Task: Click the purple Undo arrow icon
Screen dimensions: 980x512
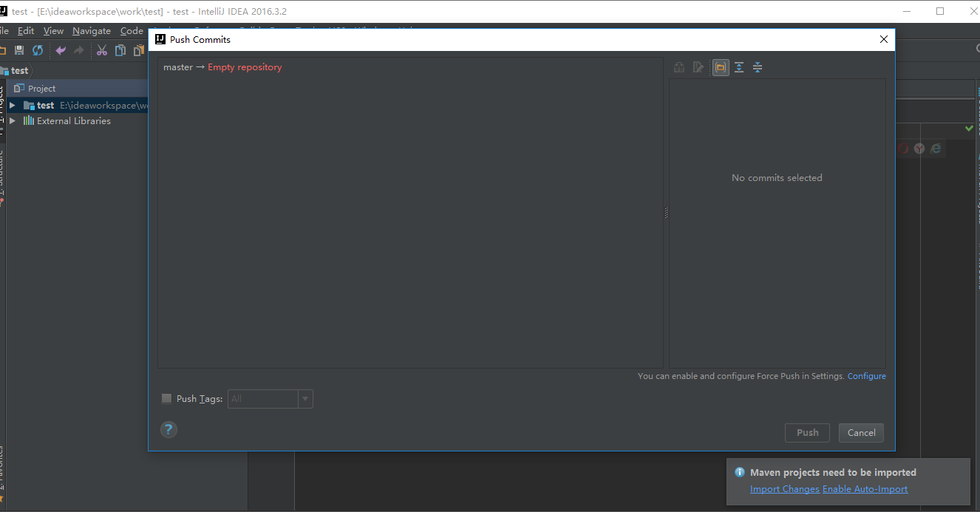Action: click(x=61, y=50)
